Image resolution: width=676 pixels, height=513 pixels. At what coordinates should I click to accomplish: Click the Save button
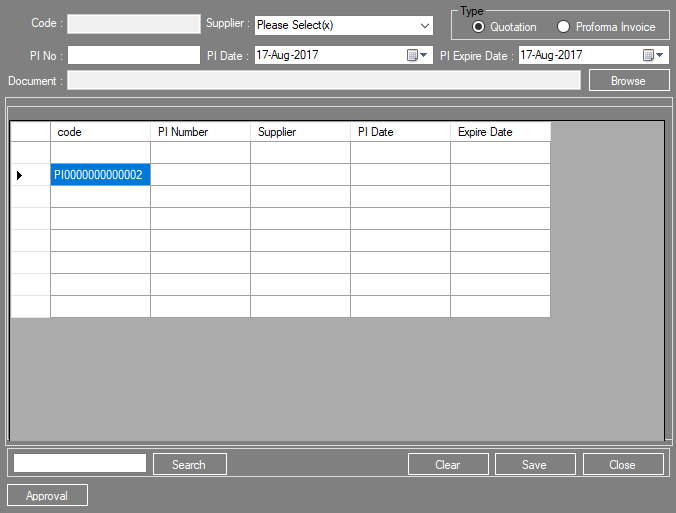point(535,464)
